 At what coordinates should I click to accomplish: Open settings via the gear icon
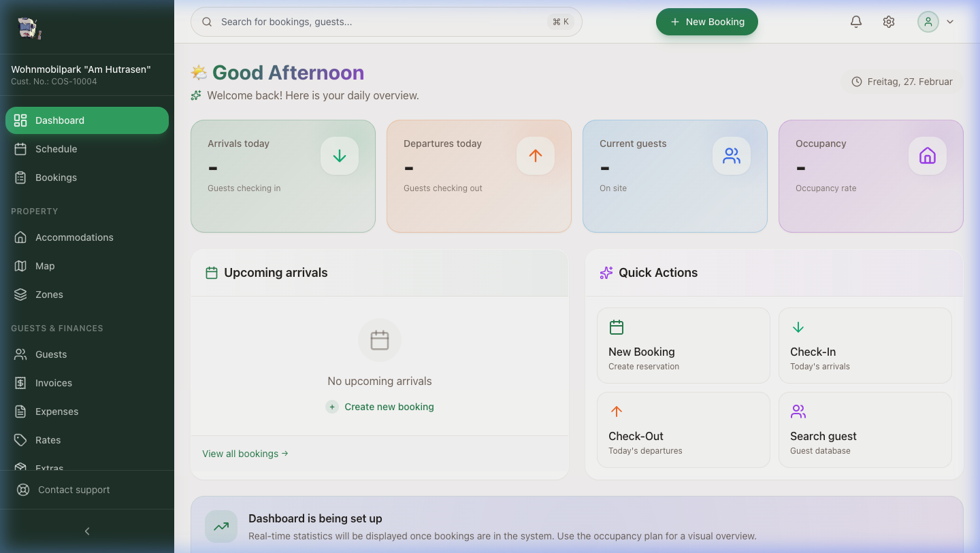[889, 22]
